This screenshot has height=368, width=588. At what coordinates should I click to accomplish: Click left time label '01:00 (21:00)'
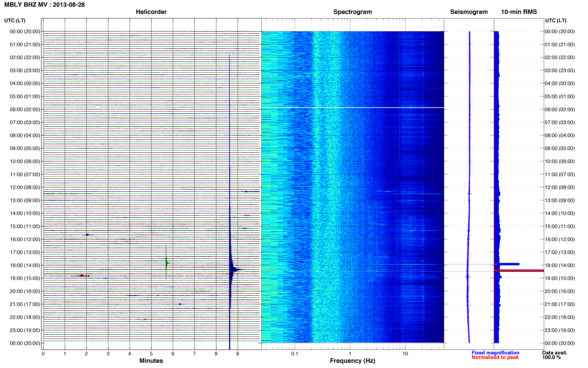pos(25,45)
